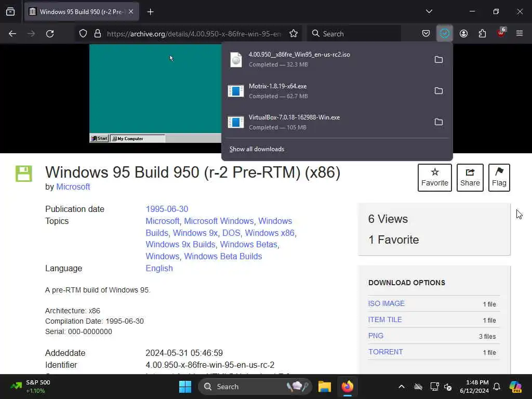The height and width of the screenshot is (399, 532).
Task: Open the DOS topic link
Action: click(231, 233)
